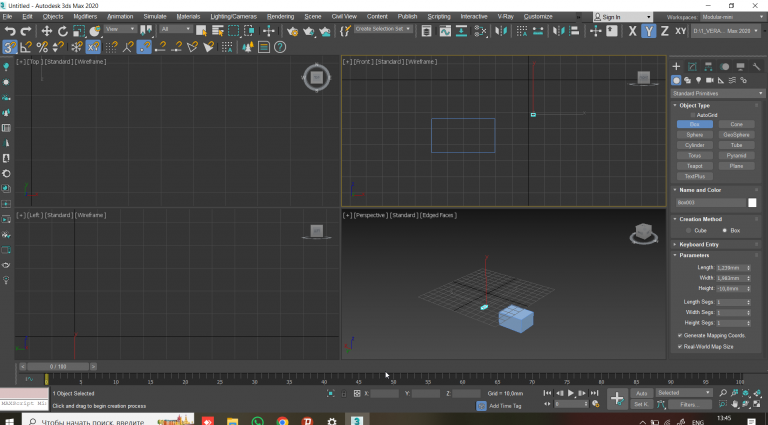Image resolution: width=768 pixels, height=425 pixels.
Task: Open the Modifiers menu
Action: point(85,17)
